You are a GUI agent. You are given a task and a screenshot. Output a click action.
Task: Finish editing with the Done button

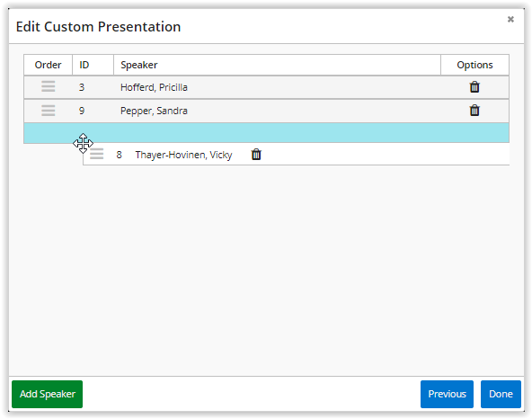501,394
